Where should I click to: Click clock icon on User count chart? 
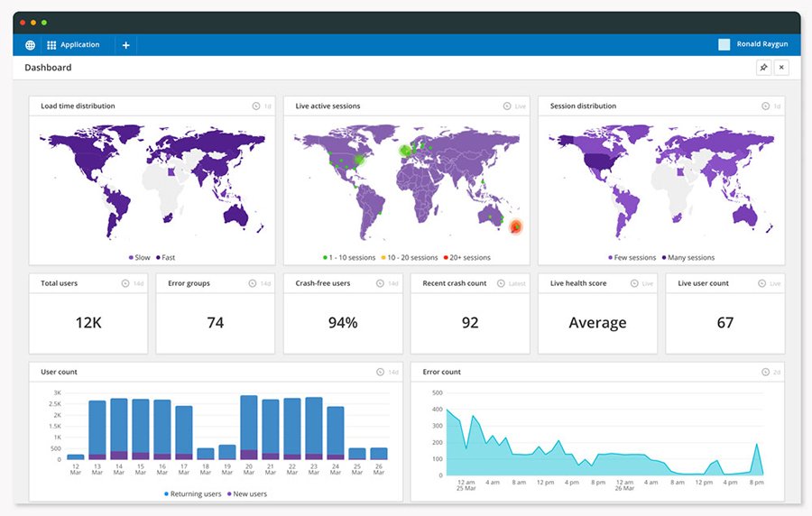382,372
